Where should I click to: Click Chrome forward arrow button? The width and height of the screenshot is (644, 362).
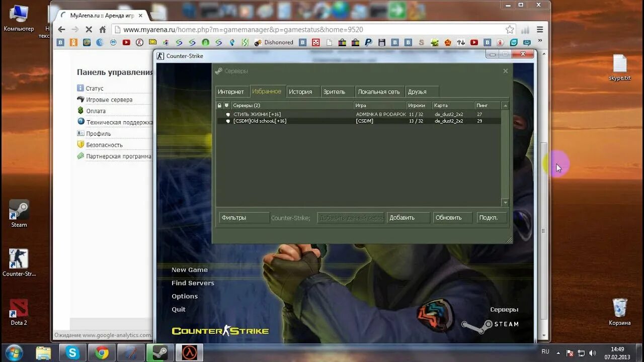[75, 30]
